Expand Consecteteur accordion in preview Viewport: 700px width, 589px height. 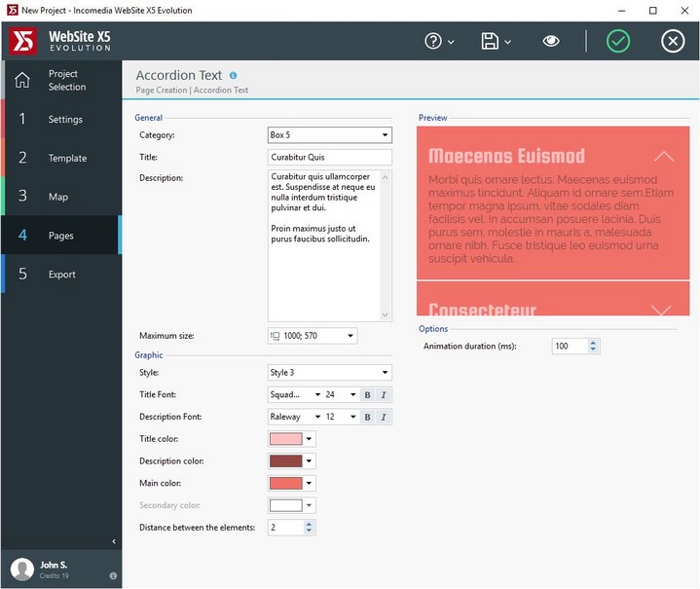661,311
